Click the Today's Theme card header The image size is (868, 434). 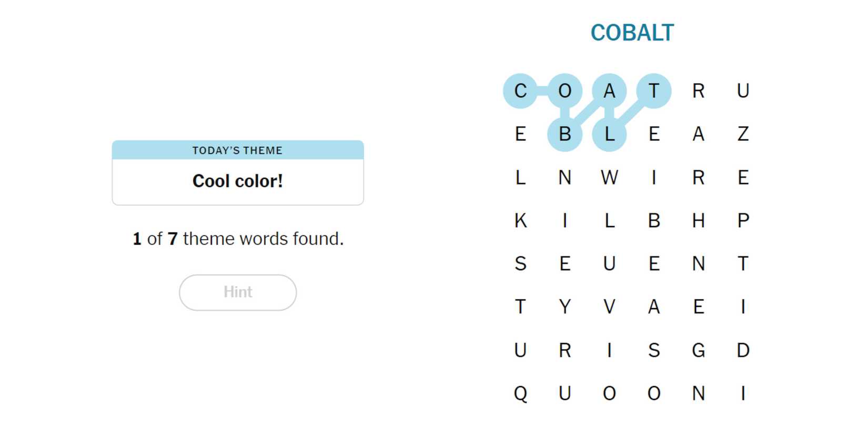click(x=238, y=150)
